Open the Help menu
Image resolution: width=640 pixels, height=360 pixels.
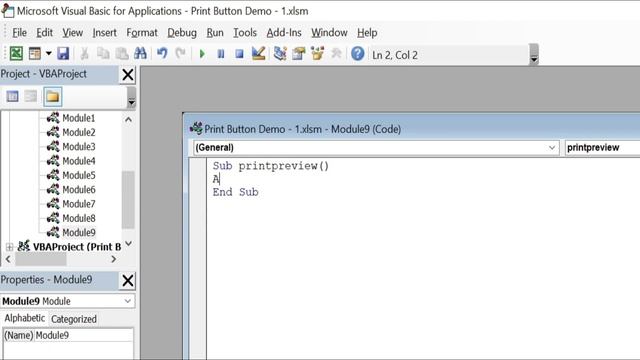click(x=367, y=33)
